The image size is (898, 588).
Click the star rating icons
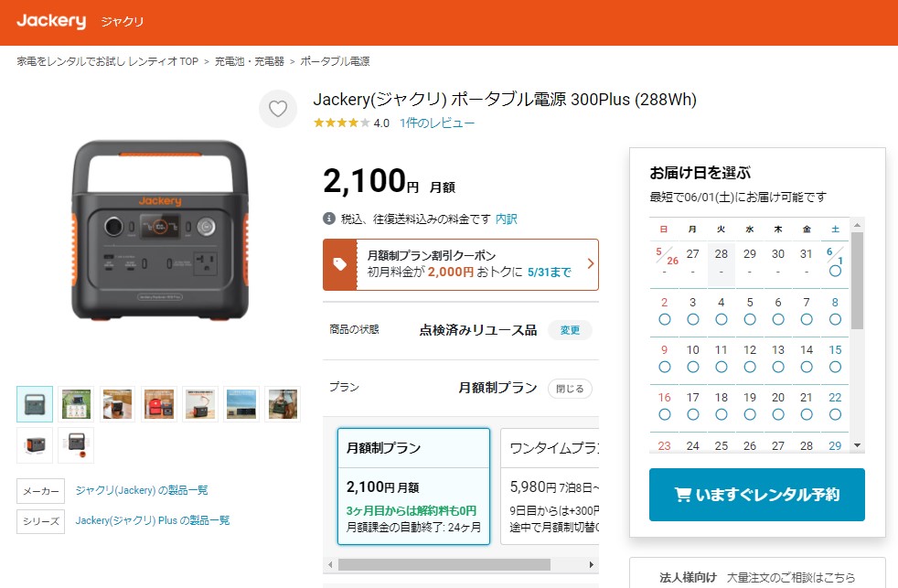(341, 123)
